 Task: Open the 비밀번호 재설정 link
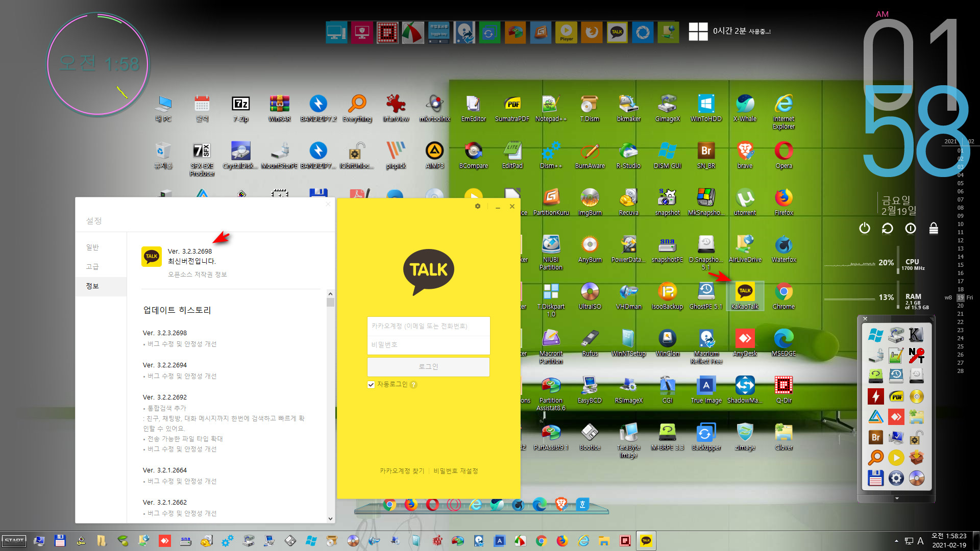(x=456, y=471)
